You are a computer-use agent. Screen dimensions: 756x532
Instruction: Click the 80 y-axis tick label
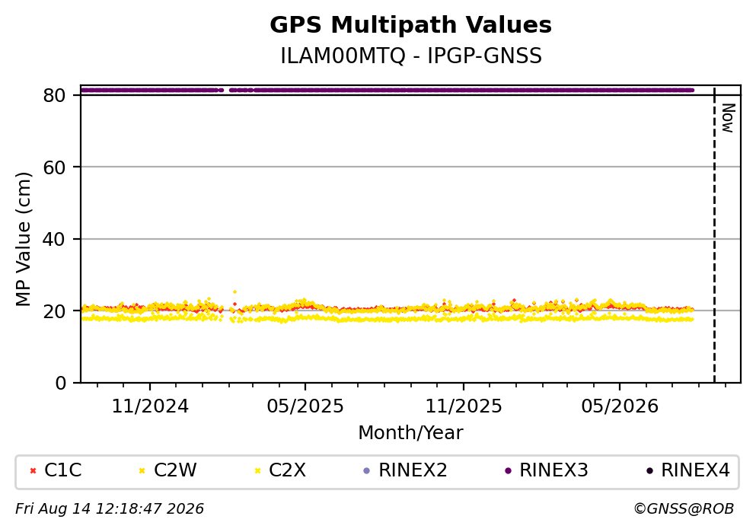(x=55, y=95)
